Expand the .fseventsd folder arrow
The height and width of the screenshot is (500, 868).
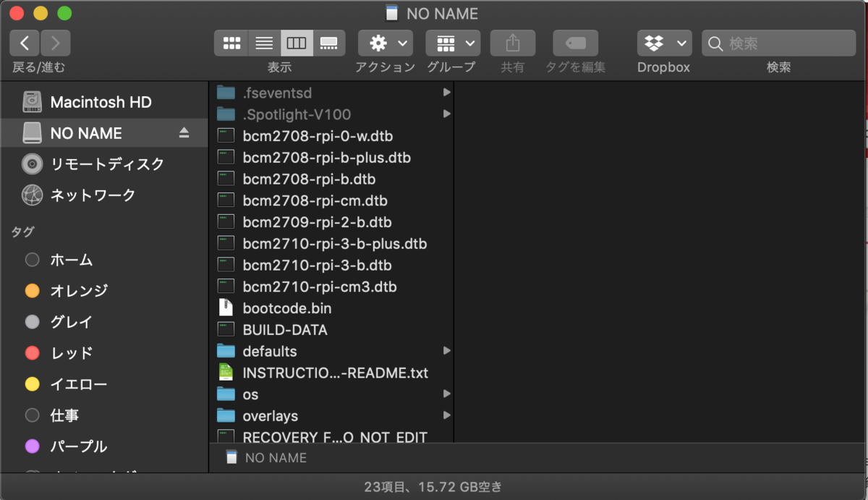point(447,93)
